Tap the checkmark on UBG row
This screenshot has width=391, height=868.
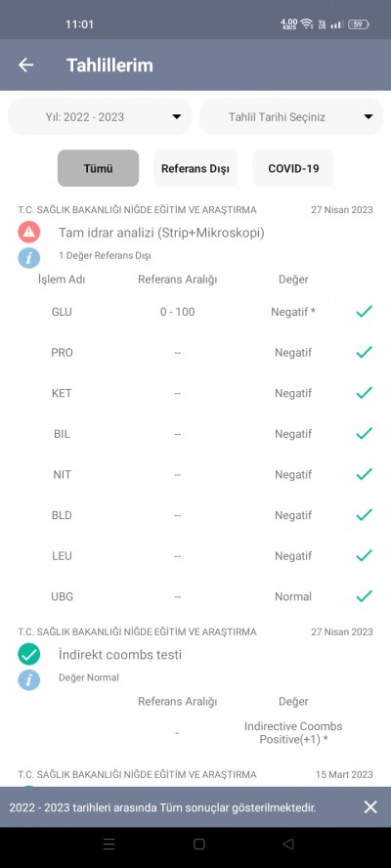364,596
